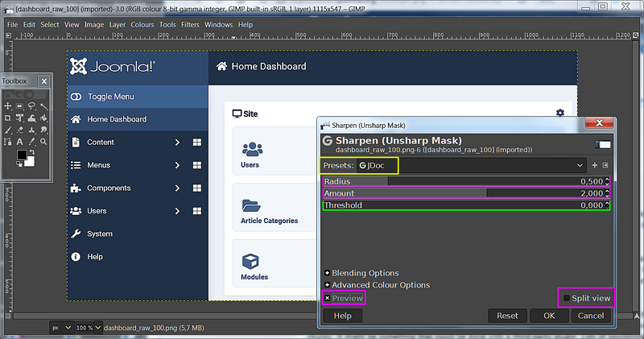644x339 pixels.
Task: Select the Crop tool
Action: pos(8,118)
